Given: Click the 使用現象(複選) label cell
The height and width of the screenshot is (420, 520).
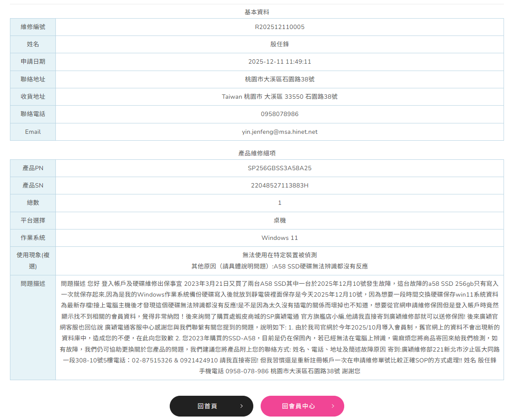Looking at the screenshot, I should [x=33, y=261].
